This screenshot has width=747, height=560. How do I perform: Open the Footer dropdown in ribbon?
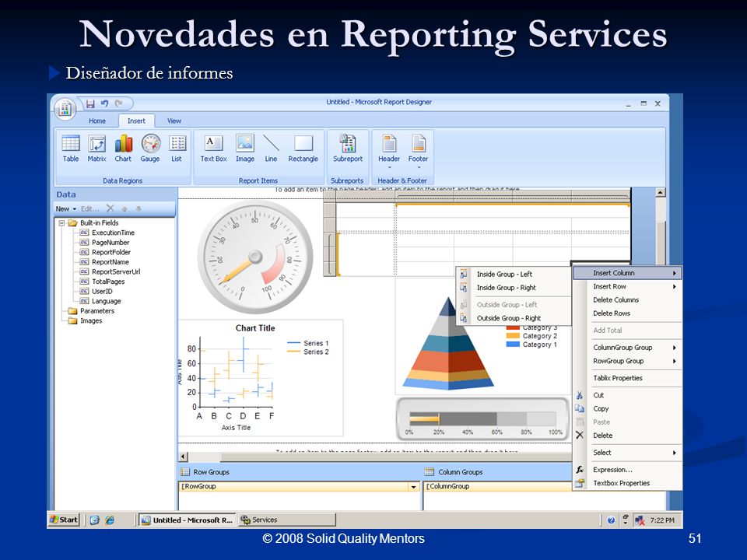pos(419,152)
